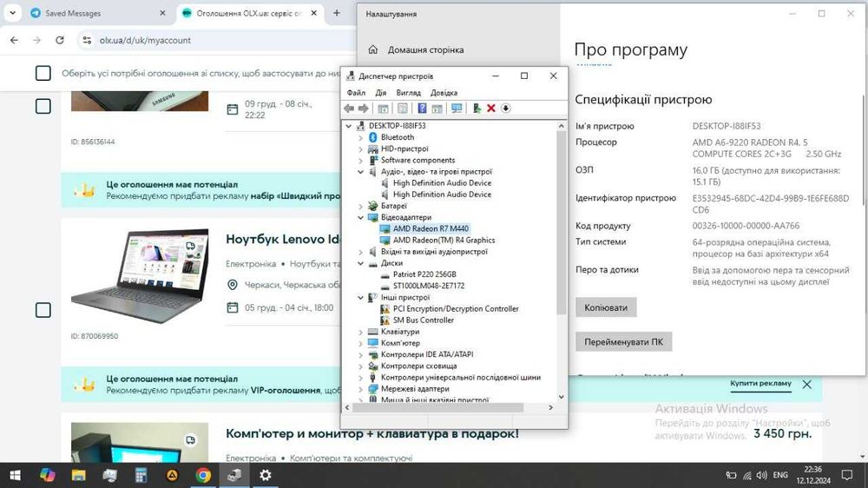Open the Дія menu in Device Manager
The height and width of the screenshot is (488, 868).
click(x=381, y=93)
